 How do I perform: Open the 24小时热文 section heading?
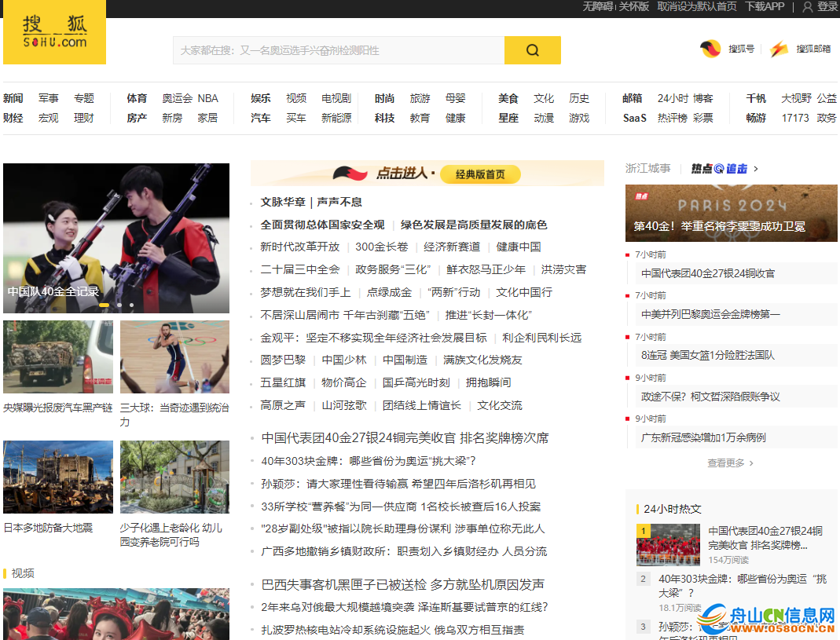673,509
